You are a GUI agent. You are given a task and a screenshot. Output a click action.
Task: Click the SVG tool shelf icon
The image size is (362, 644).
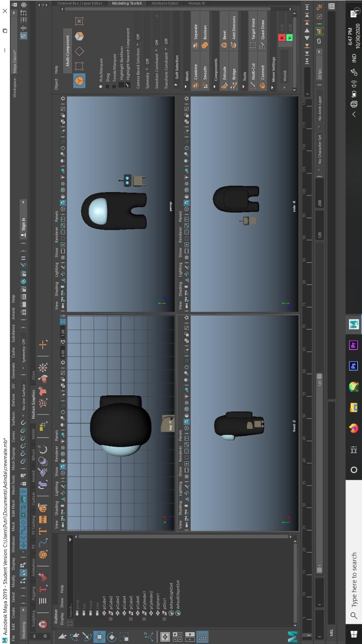[x=43, y=519]
